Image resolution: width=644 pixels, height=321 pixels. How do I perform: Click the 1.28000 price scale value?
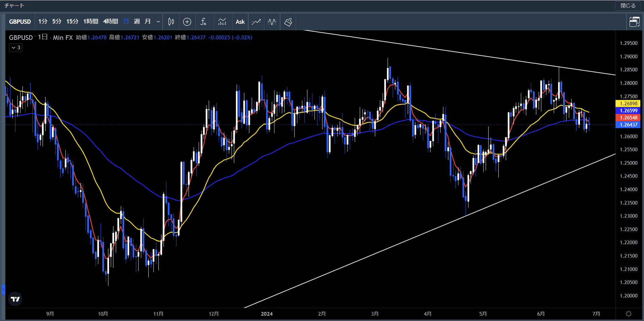[x=629, y=83]
